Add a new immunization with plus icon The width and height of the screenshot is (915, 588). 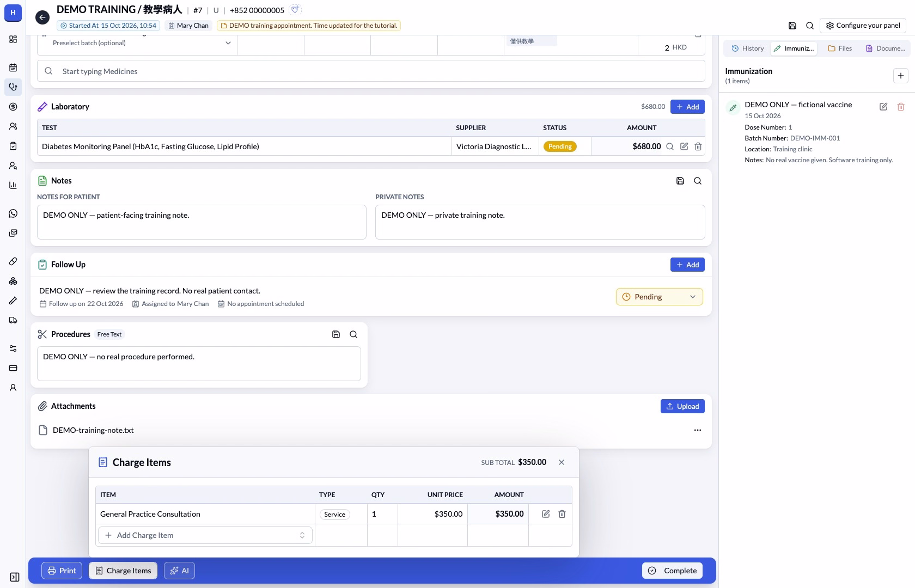click(x=901, y=76)
